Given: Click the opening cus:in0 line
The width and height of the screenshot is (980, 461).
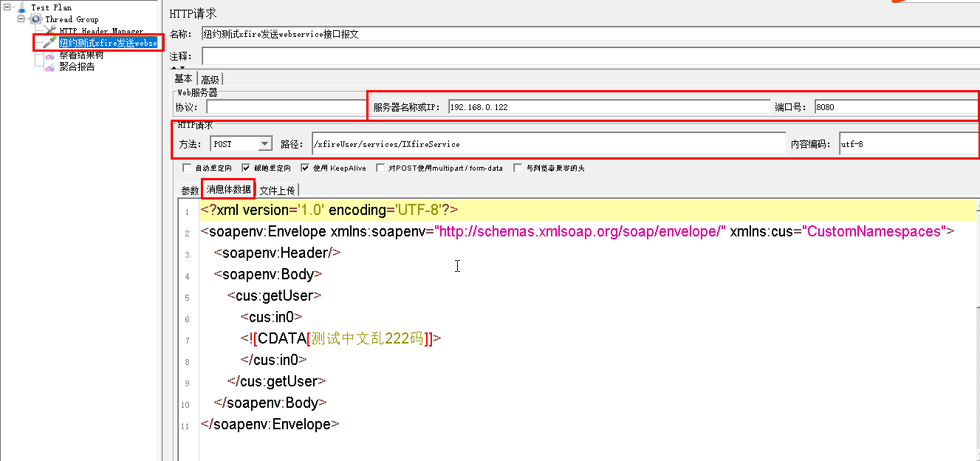Looking at the screenshot, I should tap(271, 317).
